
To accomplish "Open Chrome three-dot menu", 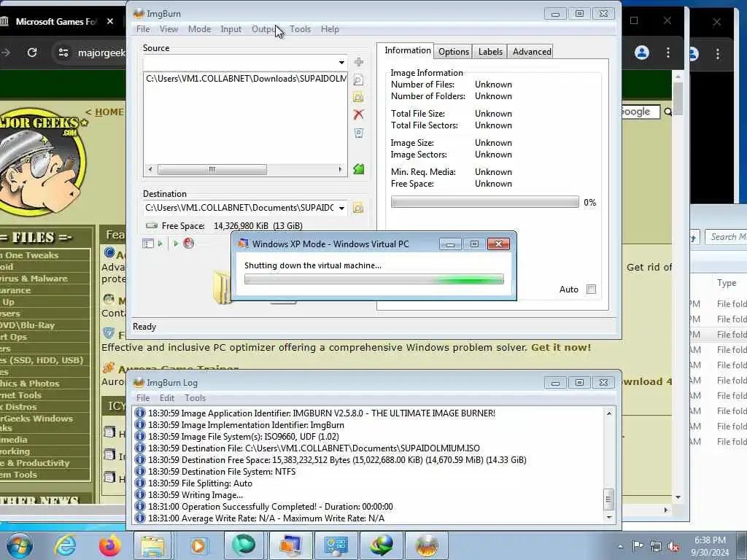I will [668, 52].
